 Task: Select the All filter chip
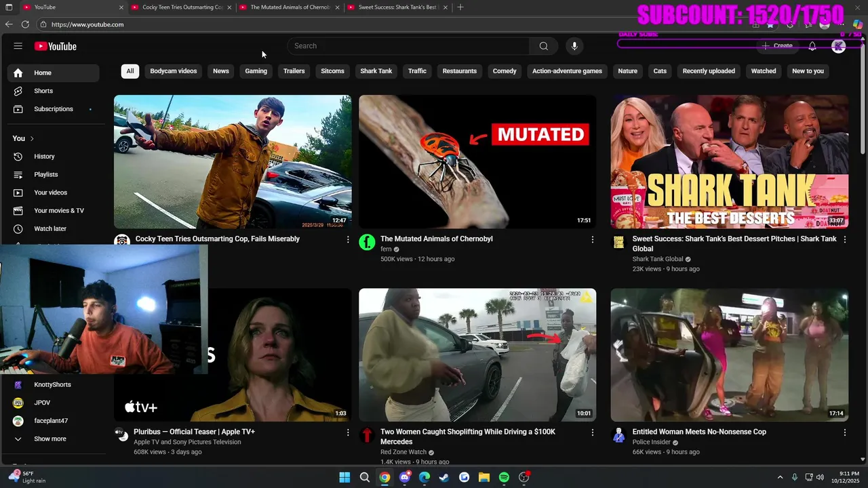130,71
